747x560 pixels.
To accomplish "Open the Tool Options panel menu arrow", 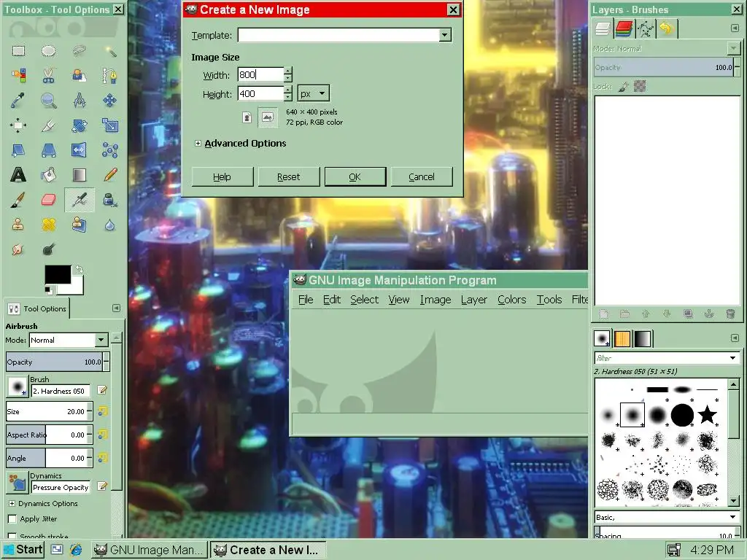I will [x=116, y=308].
